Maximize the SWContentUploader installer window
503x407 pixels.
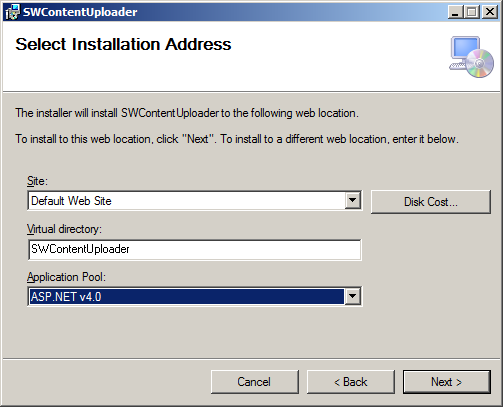pos(472,12)
